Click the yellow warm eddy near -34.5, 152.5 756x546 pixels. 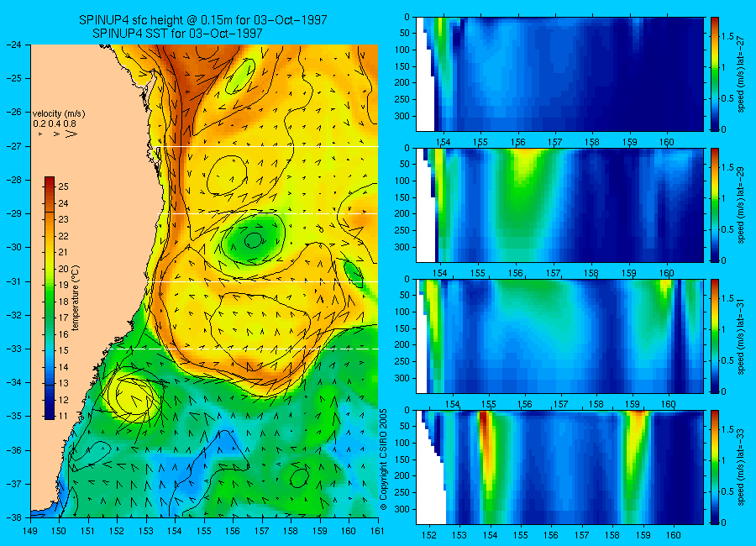point(134,396)
